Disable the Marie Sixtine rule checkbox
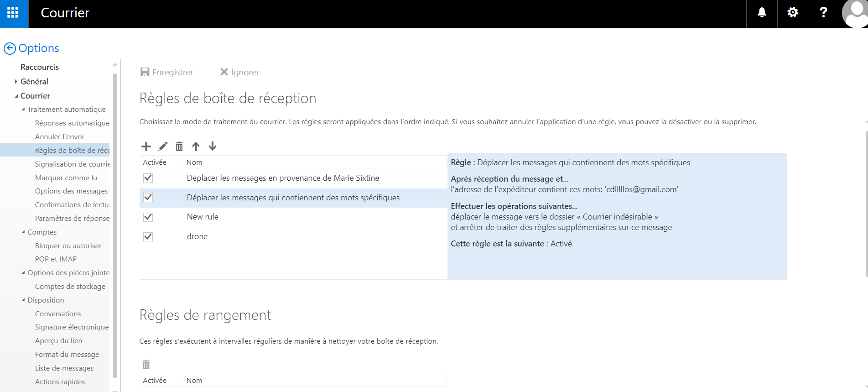Screen dimensions: 868x392 (x=148, y=178)
